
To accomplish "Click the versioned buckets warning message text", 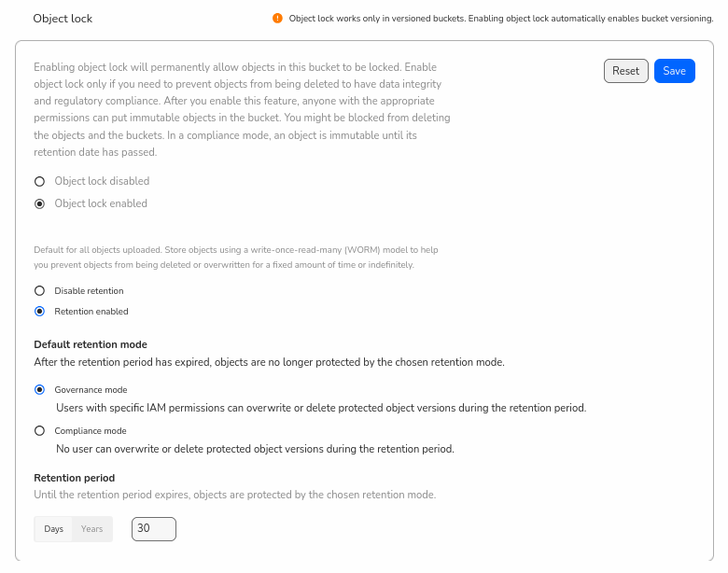I will coord(501,19).
